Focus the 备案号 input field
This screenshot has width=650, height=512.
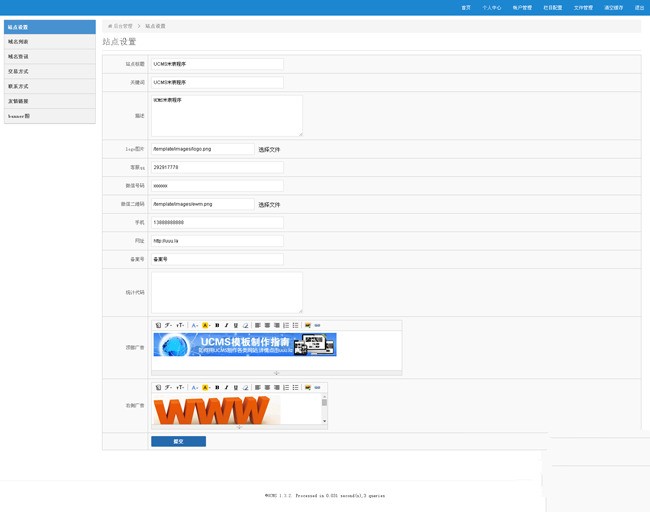(x=217, y=259)
